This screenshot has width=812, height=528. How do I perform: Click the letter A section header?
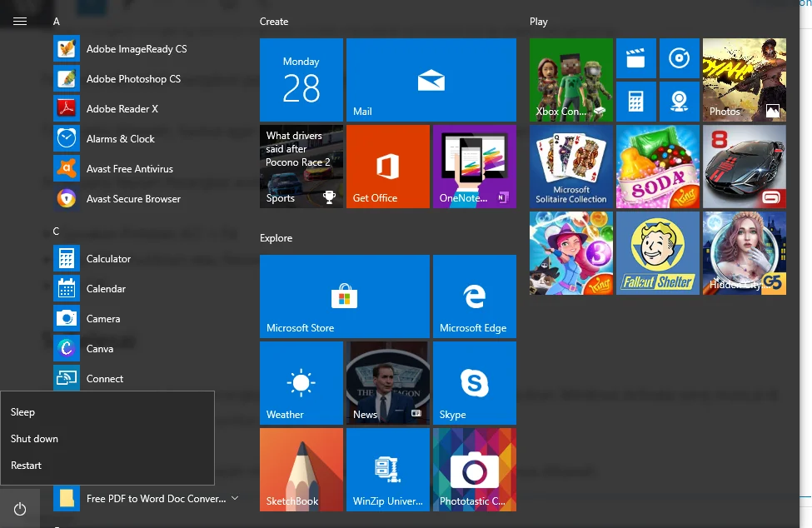point(57,22)
